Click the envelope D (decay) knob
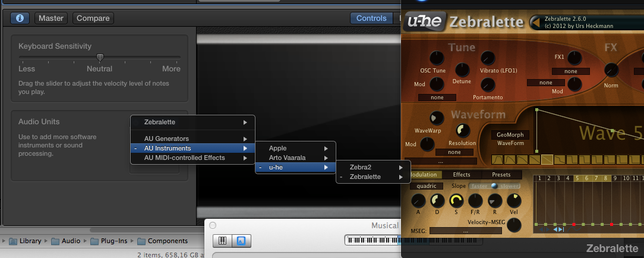 coord(437,201)
